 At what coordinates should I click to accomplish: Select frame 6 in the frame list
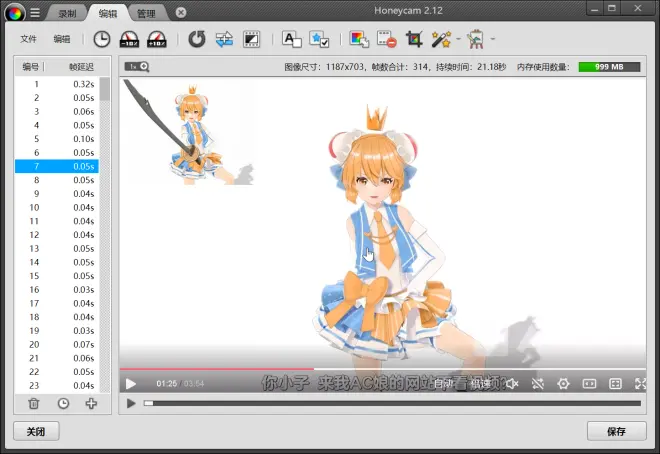tap(57, 152)
